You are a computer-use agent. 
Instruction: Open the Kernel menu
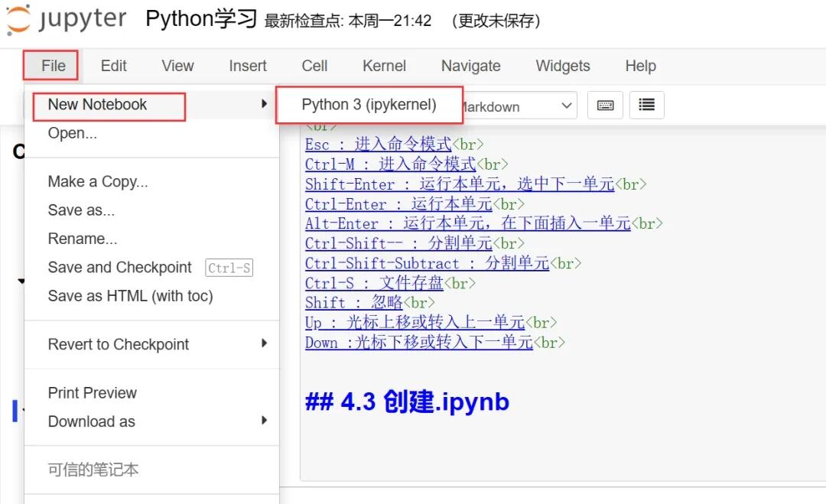point(384,66)
